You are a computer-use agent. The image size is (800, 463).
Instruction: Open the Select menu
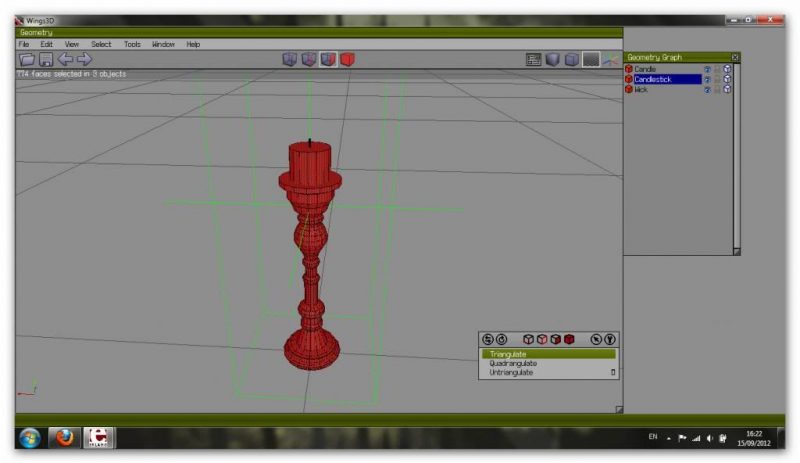[101, 44]
